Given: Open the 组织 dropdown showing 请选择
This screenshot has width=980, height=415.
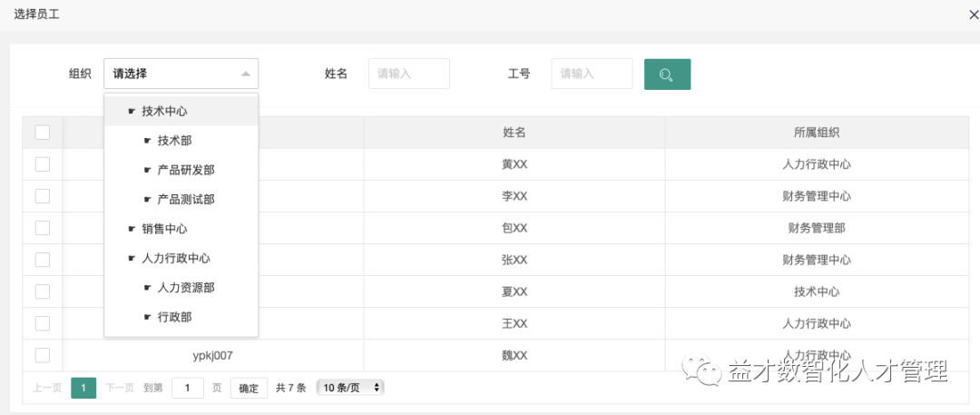Looking at the screenshot, I should coord(181,74).
